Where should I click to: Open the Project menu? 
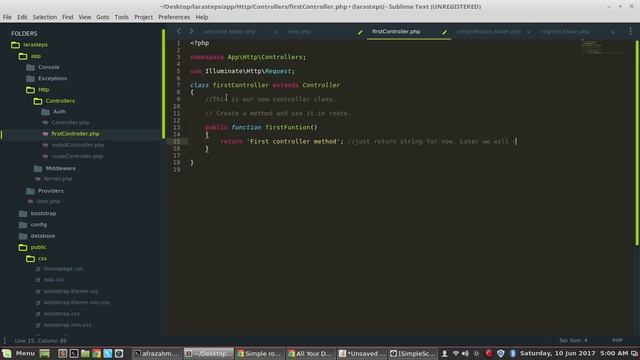click(x=143, y=17)
